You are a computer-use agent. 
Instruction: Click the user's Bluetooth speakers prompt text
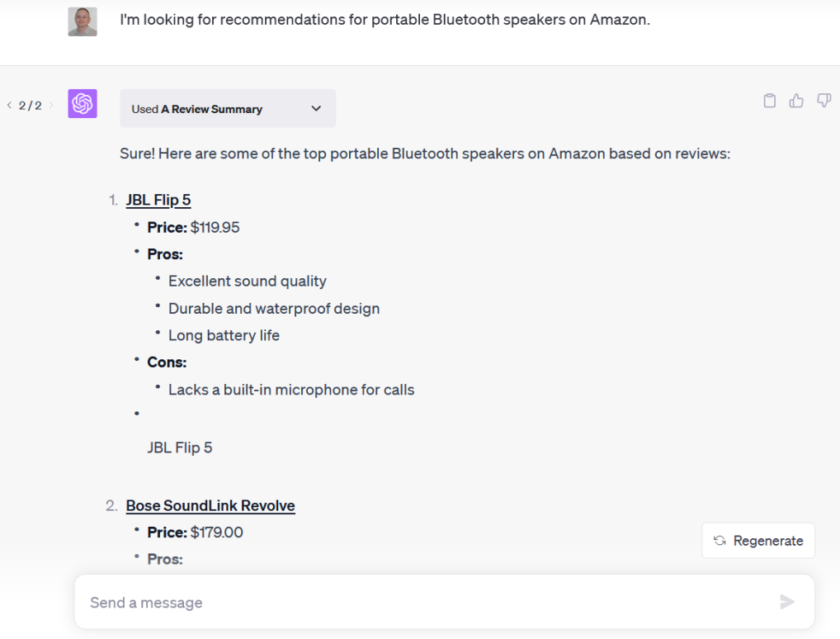pyautogui.click(x=385, y=20)
